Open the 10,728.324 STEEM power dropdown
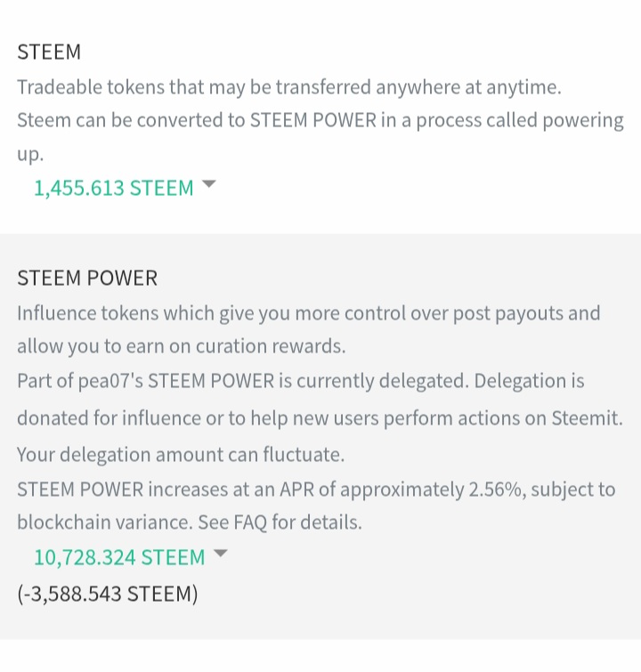This screenshot has width=641, height=672. [x=119, y=557]
